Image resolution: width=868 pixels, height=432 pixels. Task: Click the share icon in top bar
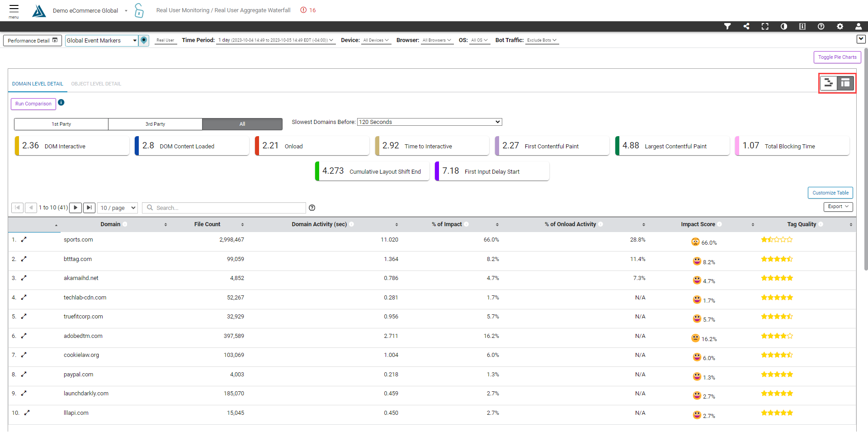tap(746, 26)
